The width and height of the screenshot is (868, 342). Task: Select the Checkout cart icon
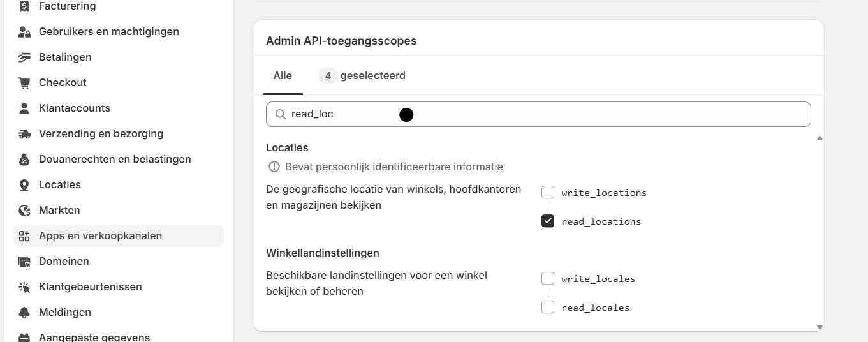(24, 82)
